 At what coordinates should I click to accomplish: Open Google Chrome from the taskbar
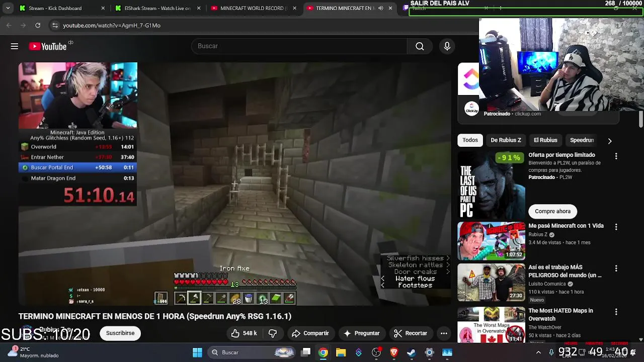pyautogui.click(x=323, y=352)
